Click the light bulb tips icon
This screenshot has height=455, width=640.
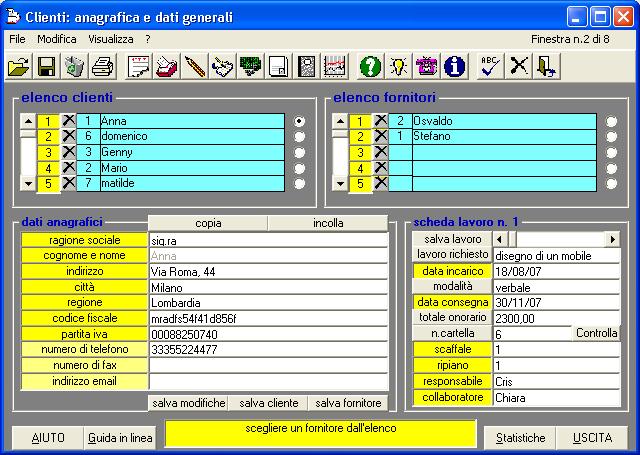coord(398,67)
